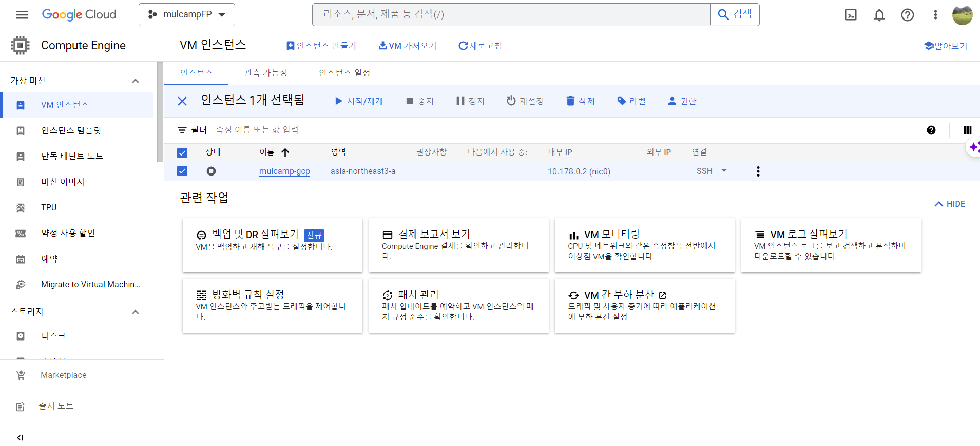Viewport: 980px width, 446px height.
Task: Switch to the 인스턴스 tab
Action: tap(197, 73)
